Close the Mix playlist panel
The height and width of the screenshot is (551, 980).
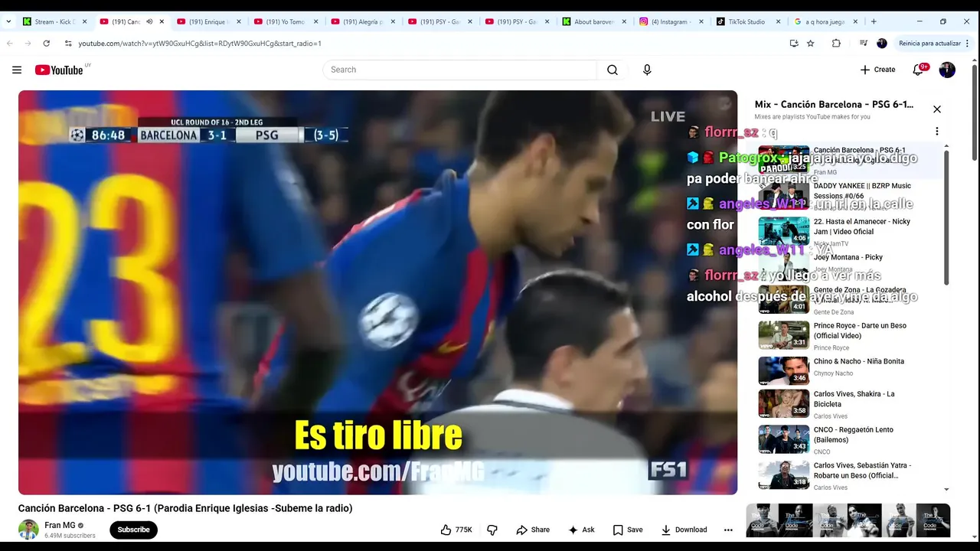(x=936, y=109)
